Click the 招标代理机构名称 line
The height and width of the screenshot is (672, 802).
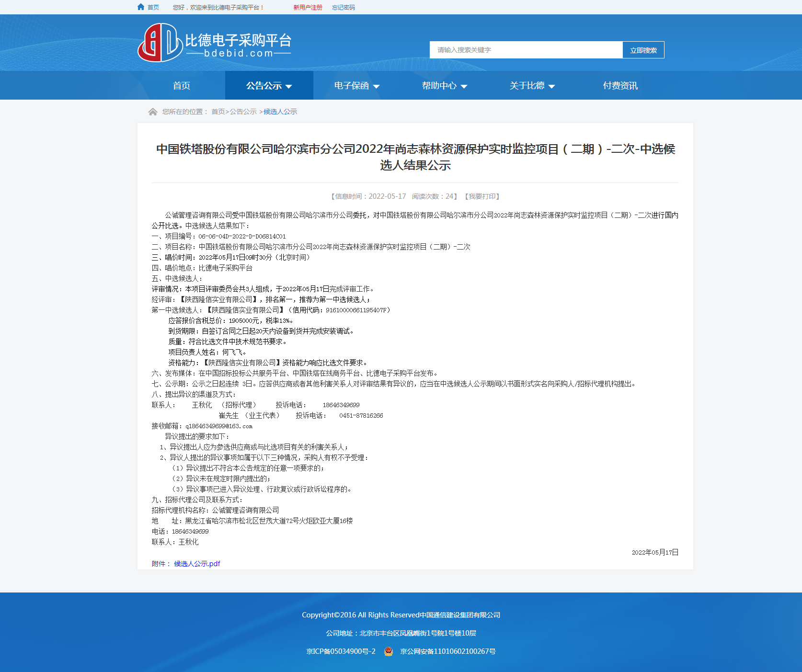[215, 510]
